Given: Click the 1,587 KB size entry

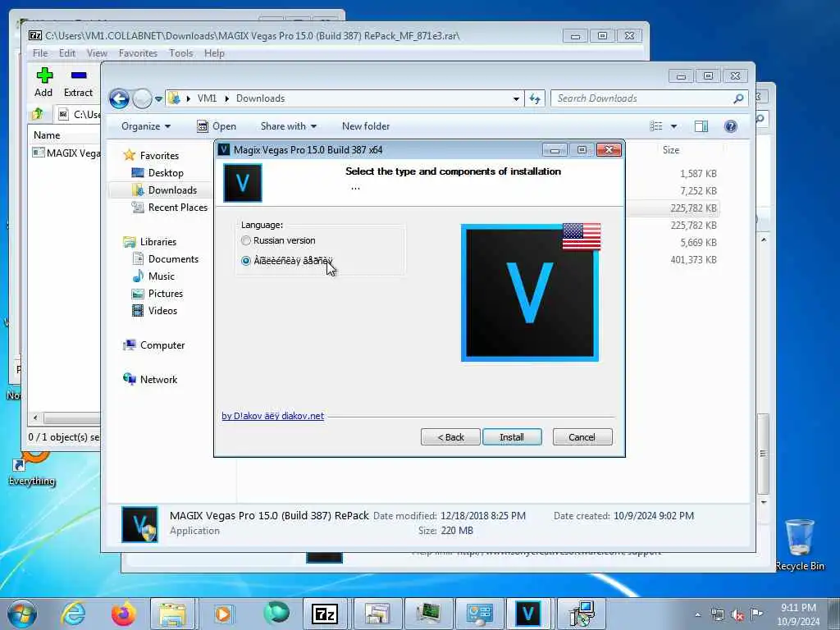Looking at the screenshot, I should pos(698,174).
